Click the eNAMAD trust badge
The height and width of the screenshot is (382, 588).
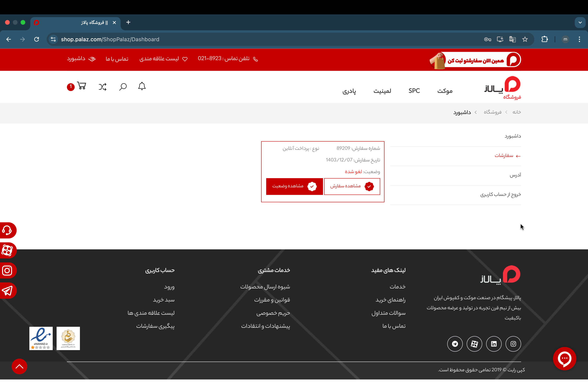tap(41, 338)
